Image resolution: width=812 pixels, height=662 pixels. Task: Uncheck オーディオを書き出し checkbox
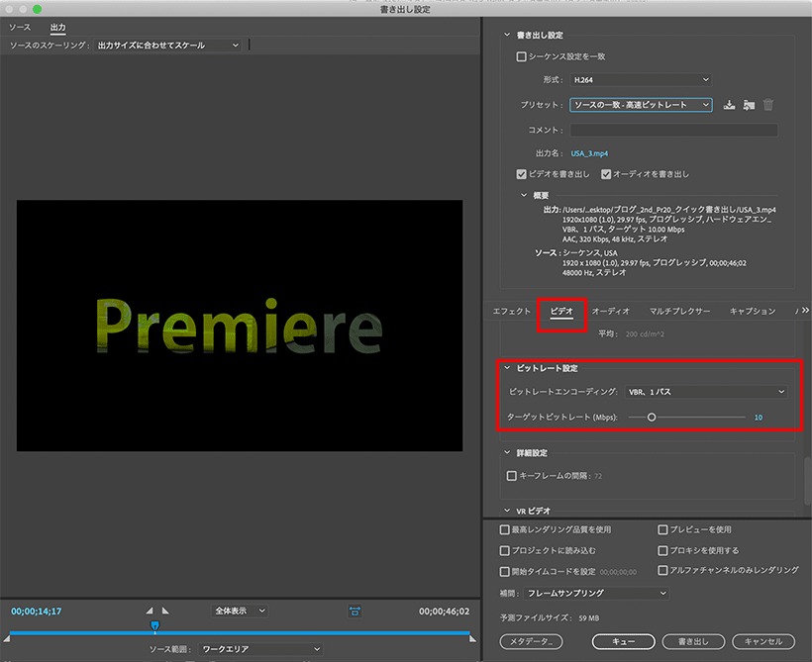606,174
